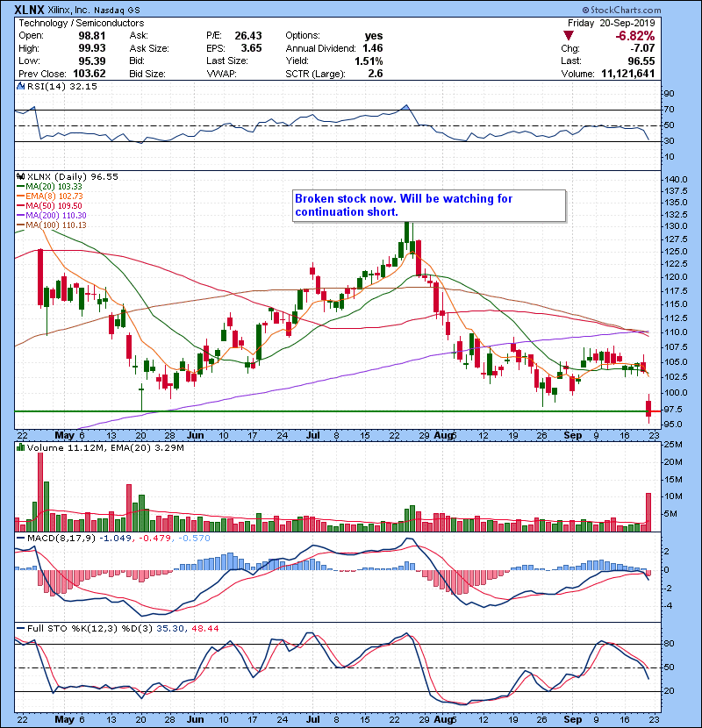
Task: Click the MACD(8,17,9) panel label
Action: click(x=61, y=538)
